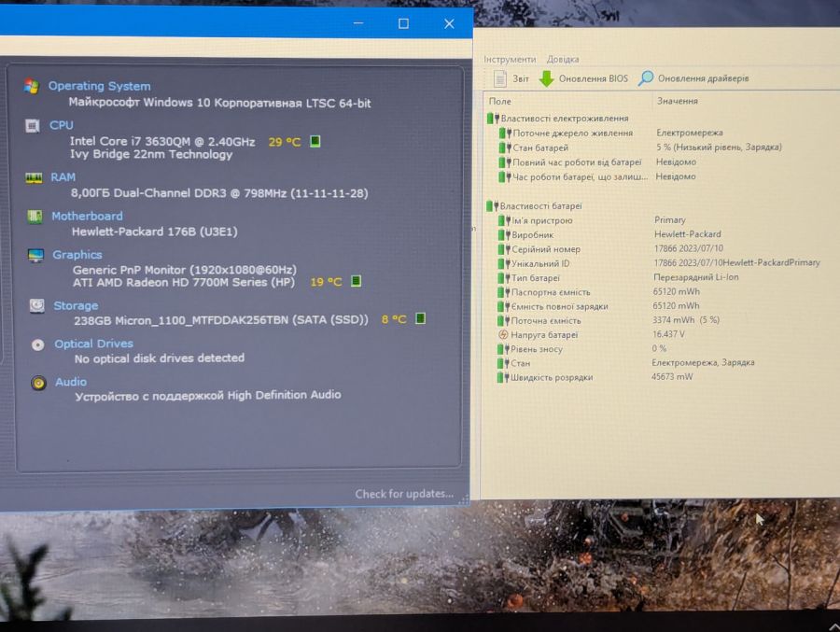Select the Властивості батареї group row
This screenshot has width=840, height=632.
pyautogui.click(x=534, y=205)
